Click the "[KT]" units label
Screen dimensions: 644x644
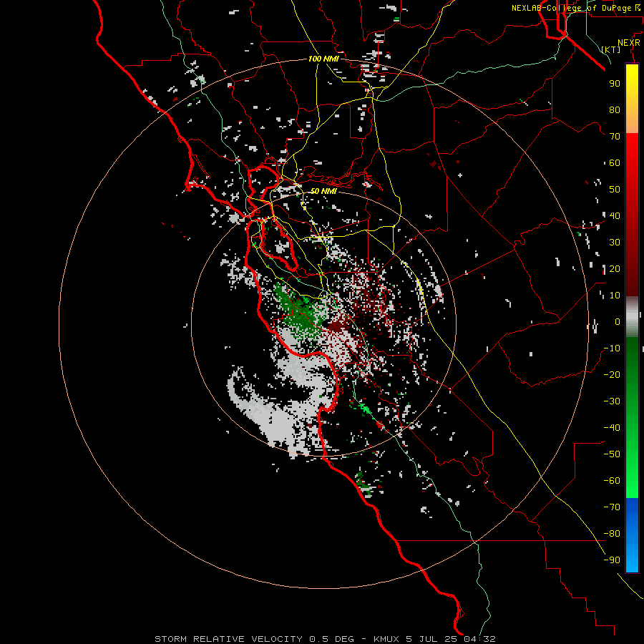[x=611, y=49]
